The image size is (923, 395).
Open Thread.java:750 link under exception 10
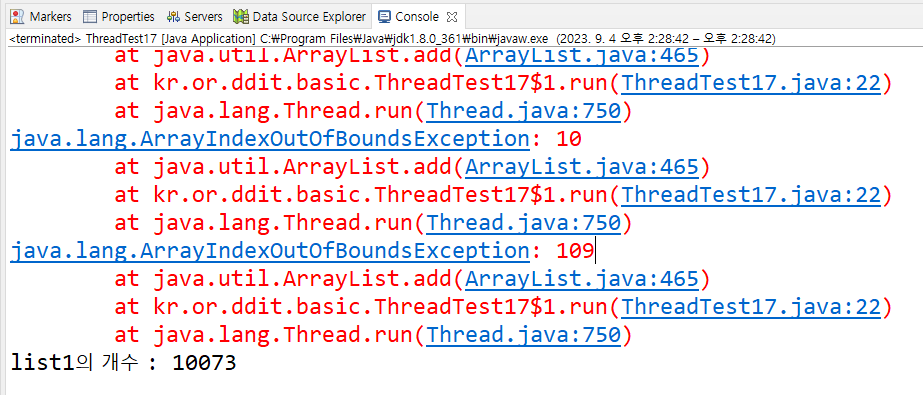coord(523,223)
